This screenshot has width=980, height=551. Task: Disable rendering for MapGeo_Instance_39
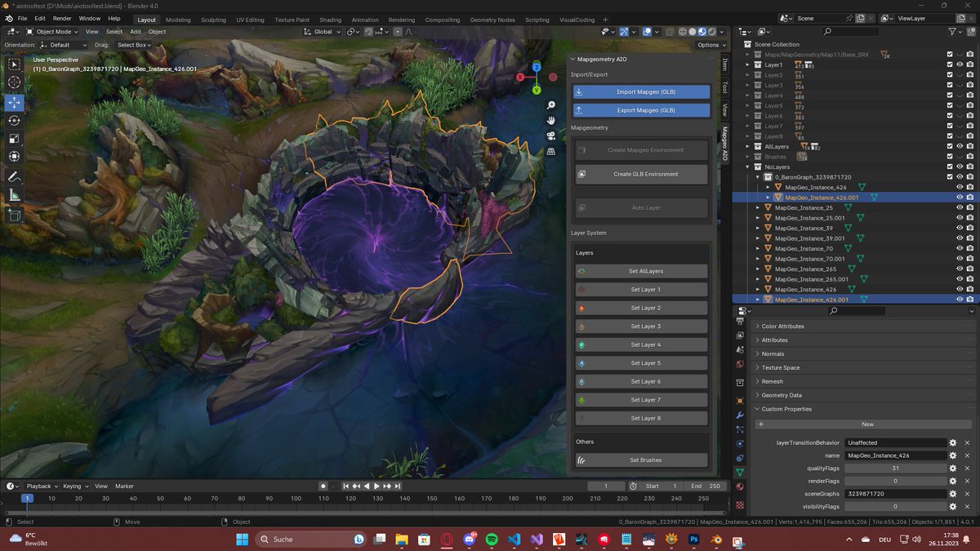pos(969,228)
